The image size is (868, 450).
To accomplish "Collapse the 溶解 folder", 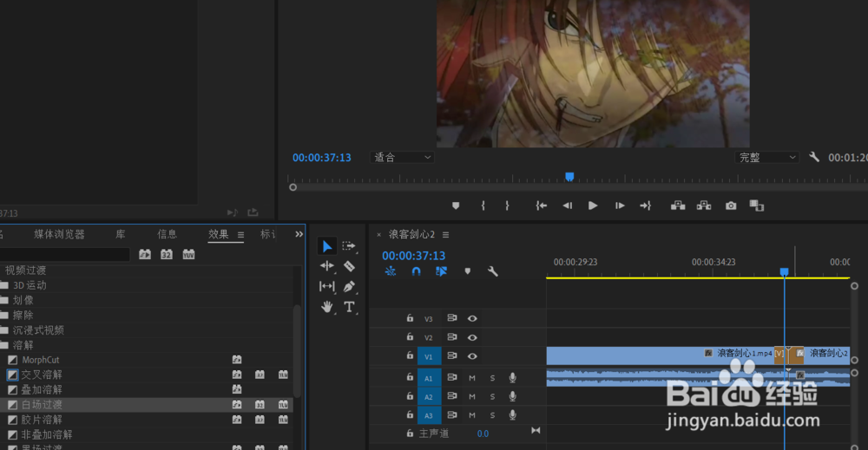I will pos(5,345).
